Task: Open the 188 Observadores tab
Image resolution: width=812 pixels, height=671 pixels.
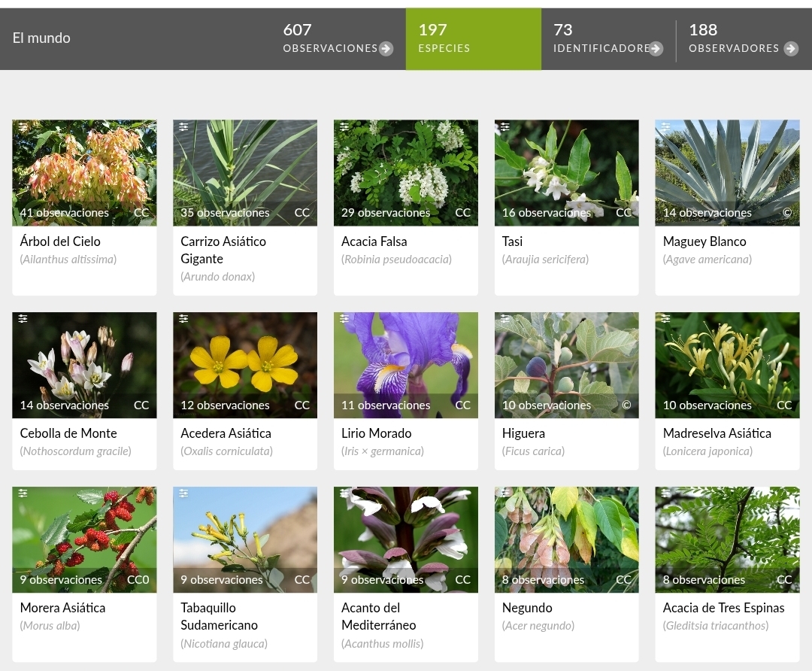Action: [742, 39]
